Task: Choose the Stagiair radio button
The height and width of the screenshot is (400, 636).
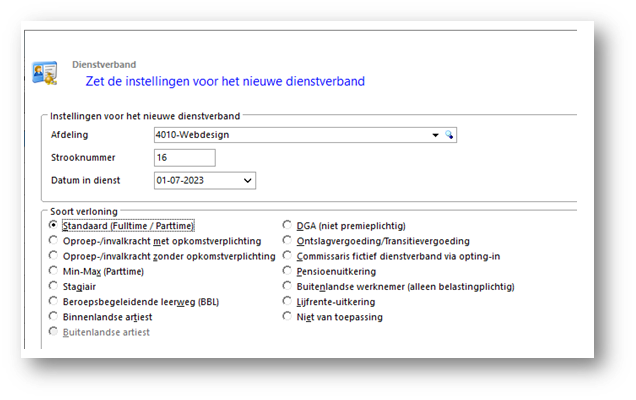Action: point(53,286)
